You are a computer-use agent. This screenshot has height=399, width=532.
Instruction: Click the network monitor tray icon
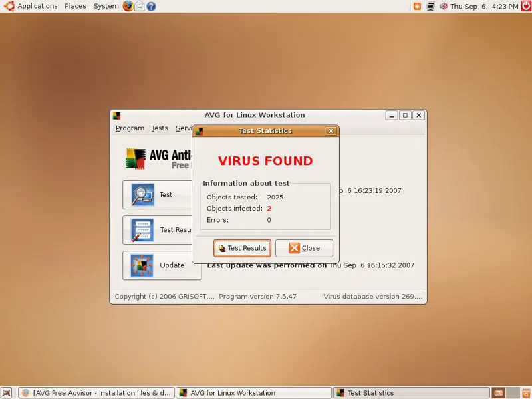[430, 6]
